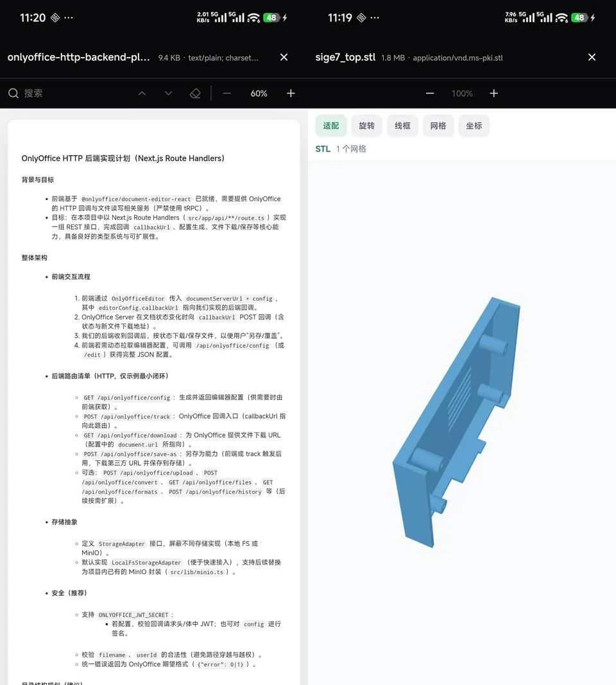Jump to next search match arrow
Screen dimensions: 616x685
click(168, 94)
